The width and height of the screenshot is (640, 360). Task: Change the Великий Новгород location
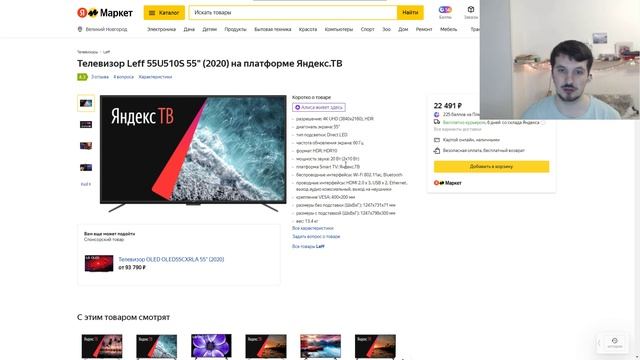(x=102, y=29)
